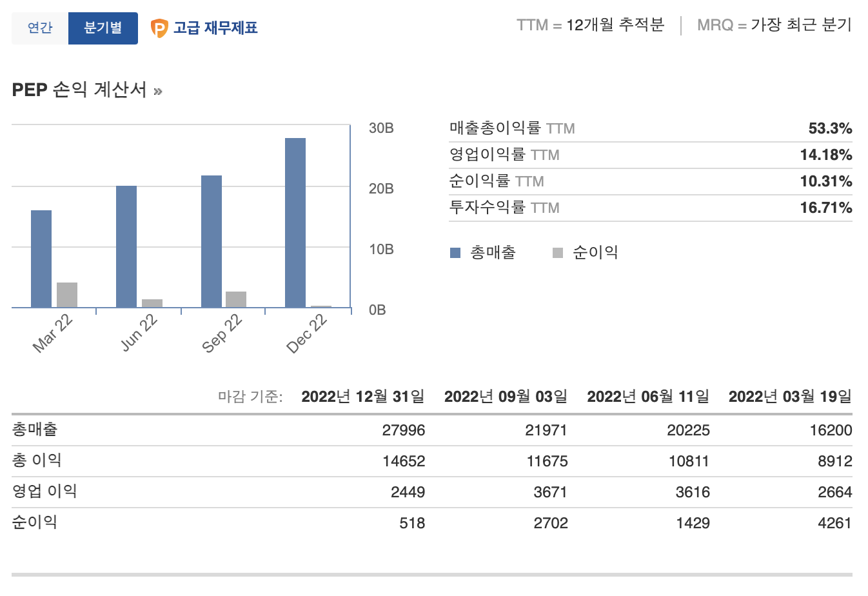
Task: Click the Mar 22 net income bar
Action: [67, 295]
